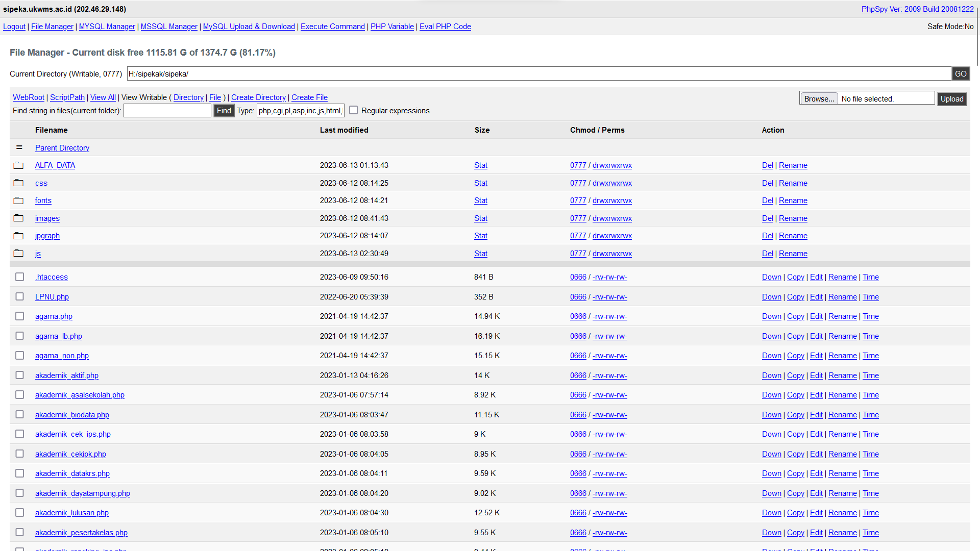Image resolution: width=980 pixels, height=551 pixels.
Task: Open the Execute Command page
Action: pyautogui.click(x=333, y=27)
